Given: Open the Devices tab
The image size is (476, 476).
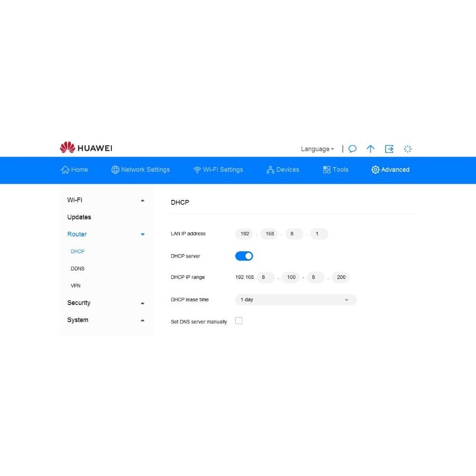Looking at the screenshot, I should click(283, 170).
